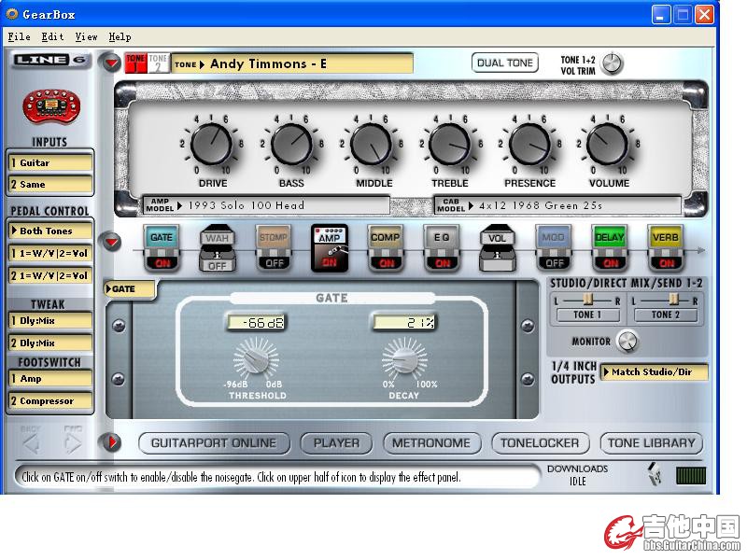
Task: Show the STOMP effect panel
Action: click(x=274, y=237)
